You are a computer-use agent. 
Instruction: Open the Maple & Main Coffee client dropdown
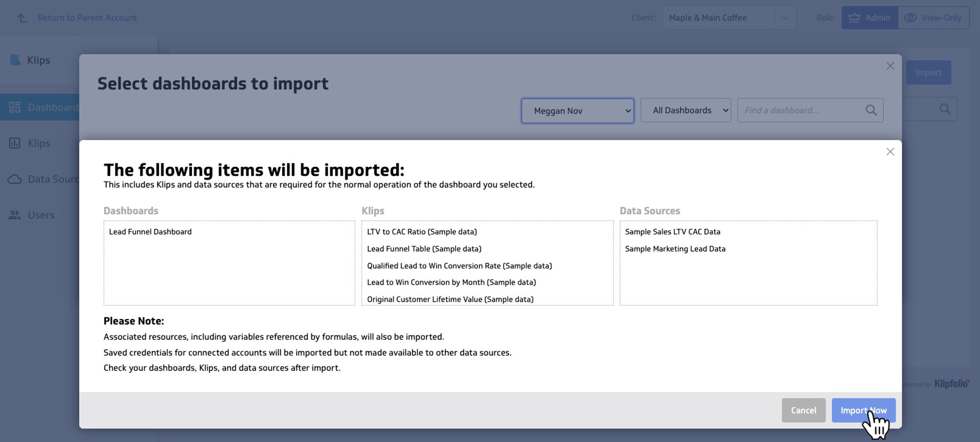729,18
